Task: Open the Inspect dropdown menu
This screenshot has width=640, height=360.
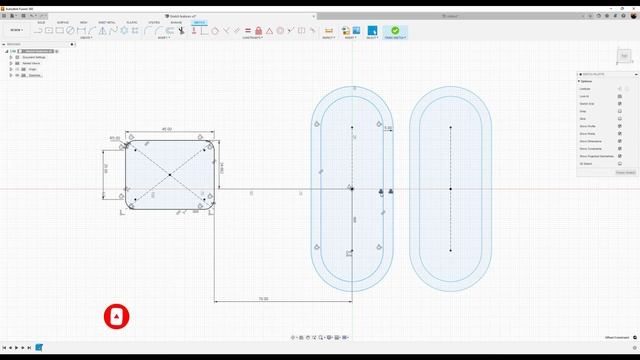Action: [x=329, y=38]
